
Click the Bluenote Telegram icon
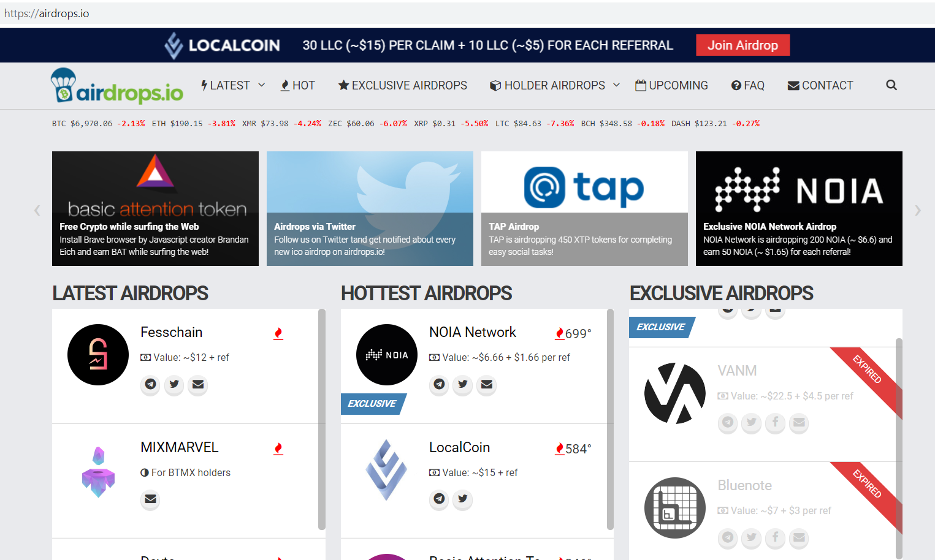(728, 537)
